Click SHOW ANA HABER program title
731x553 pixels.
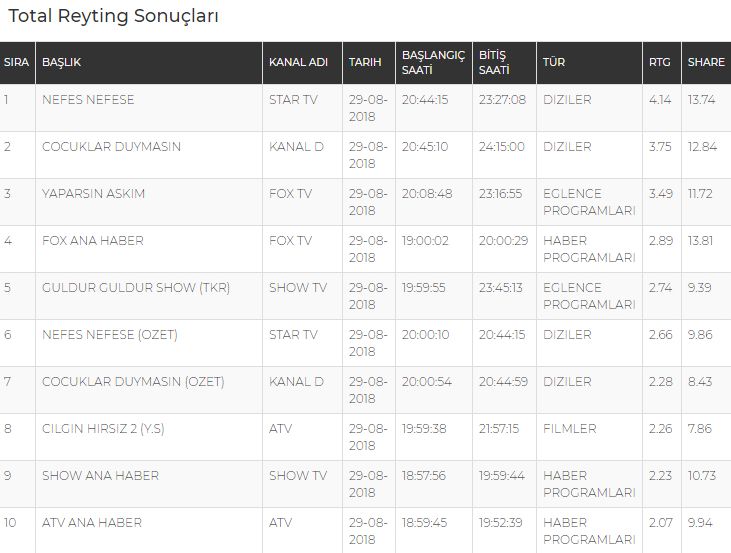(x=100, y=476)
